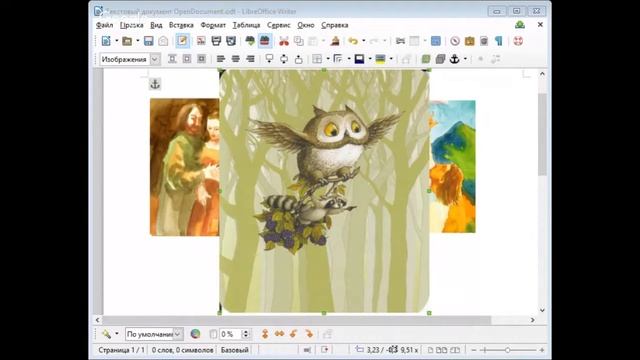Viewport: 640px width, 360px height.
Task: Open the New document dropdown arrow
Action: (x=116, y=41)
